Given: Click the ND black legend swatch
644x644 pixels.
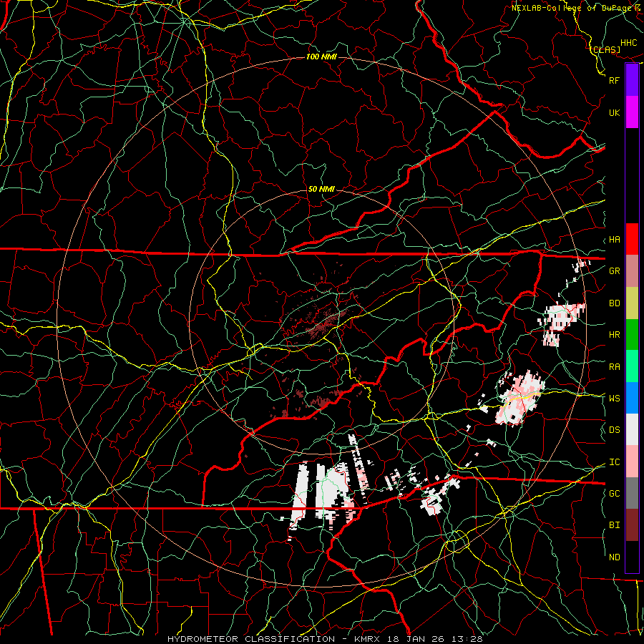Looking at the screenshot, I should click(x=632, y=557).
